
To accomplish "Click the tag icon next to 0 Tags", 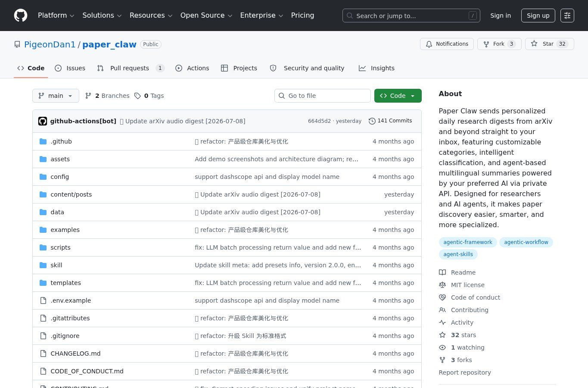I will (137, 96).
